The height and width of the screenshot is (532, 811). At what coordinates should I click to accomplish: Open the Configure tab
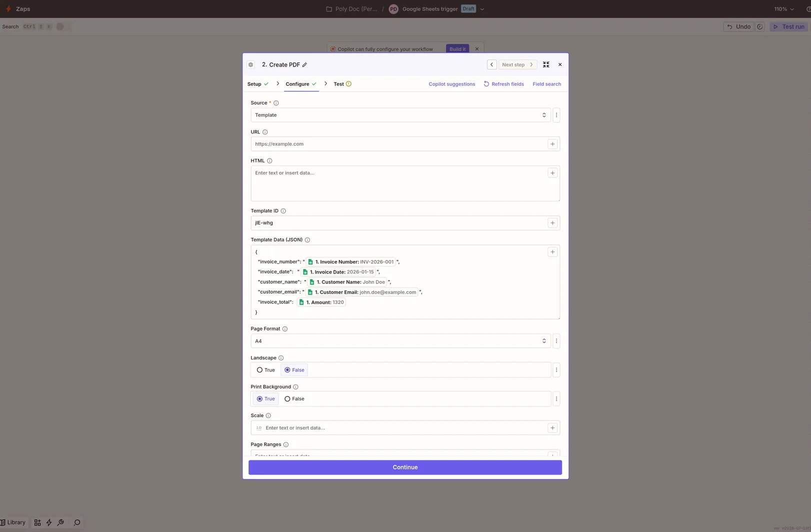click(301, 84)
